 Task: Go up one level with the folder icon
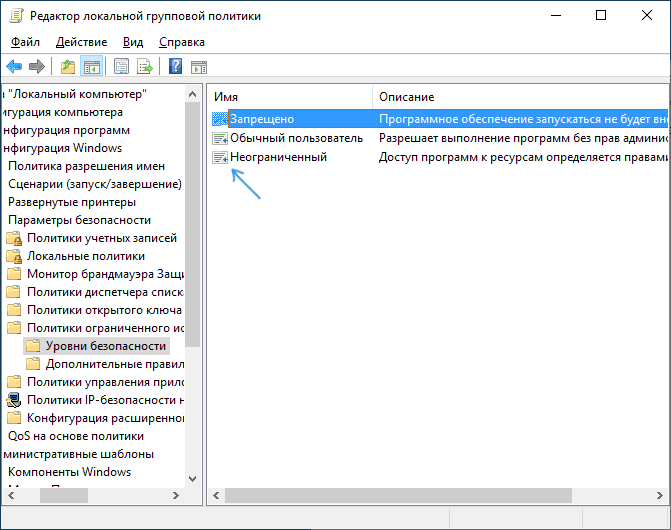68,67
